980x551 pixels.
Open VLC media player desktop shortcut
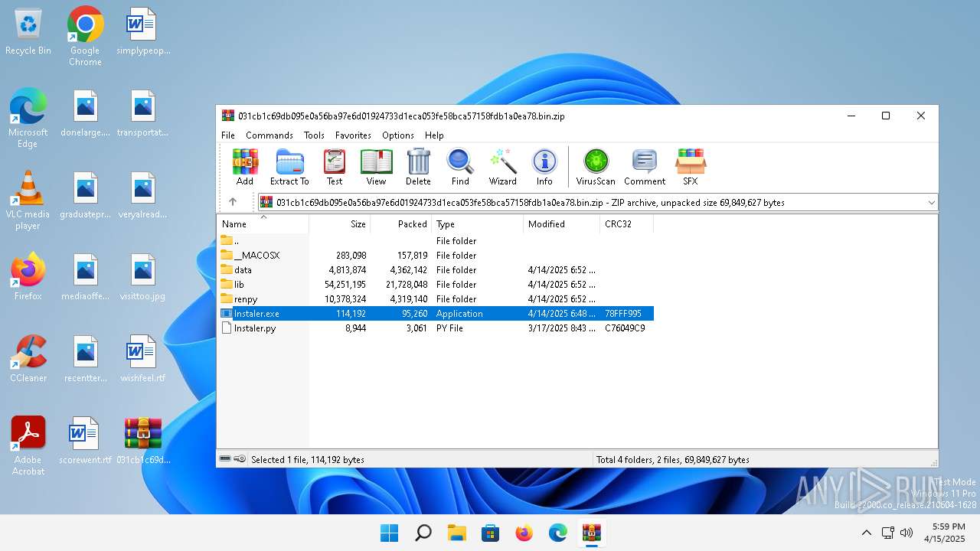pyautogui.click(x=28, y=200)
